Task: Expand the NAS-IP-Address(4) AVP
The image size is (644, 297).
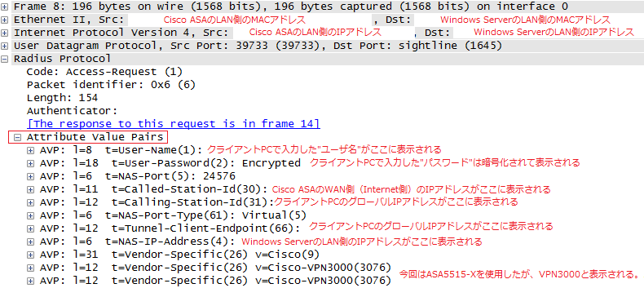Action: (x=30, y=241)
